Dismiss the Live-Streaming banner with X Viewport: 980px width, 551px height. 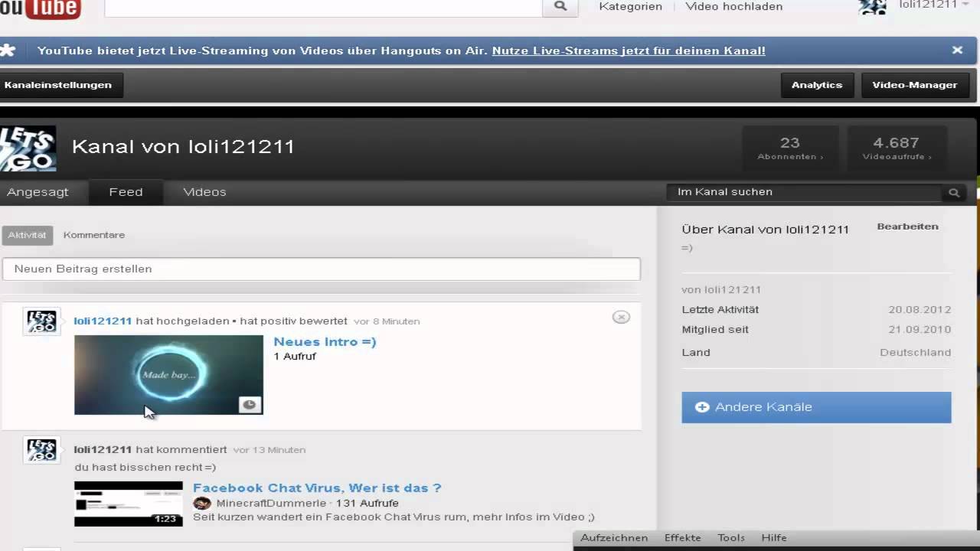(957, 50)
